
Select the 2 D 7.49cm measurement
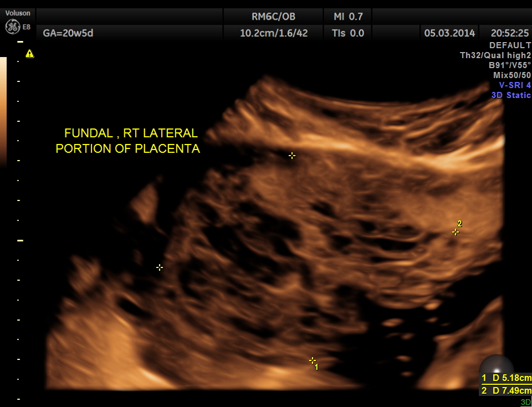pyautogui.click(x=505, y=391)
